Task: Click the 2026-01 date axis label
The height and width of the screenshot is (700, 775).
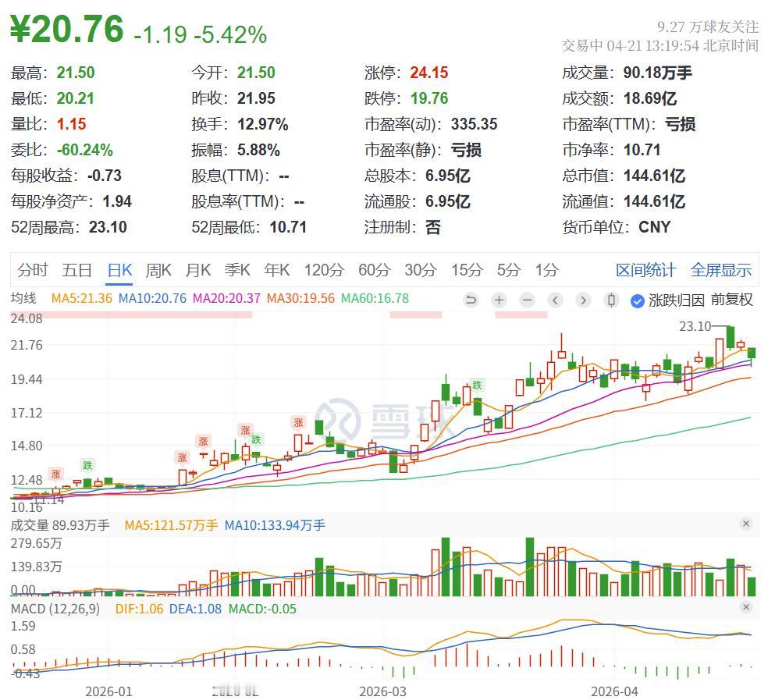Action: coord(108,691)
